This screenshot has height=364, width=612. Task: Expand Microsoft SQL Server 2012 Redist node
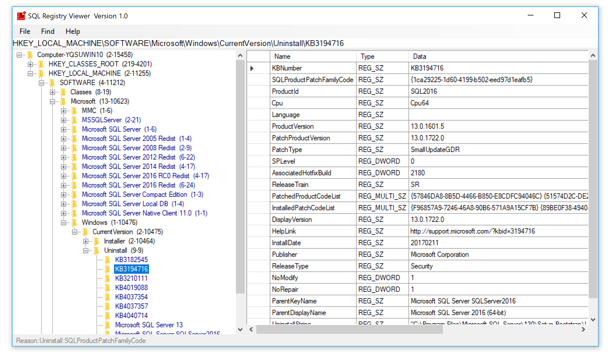[64, 158]
